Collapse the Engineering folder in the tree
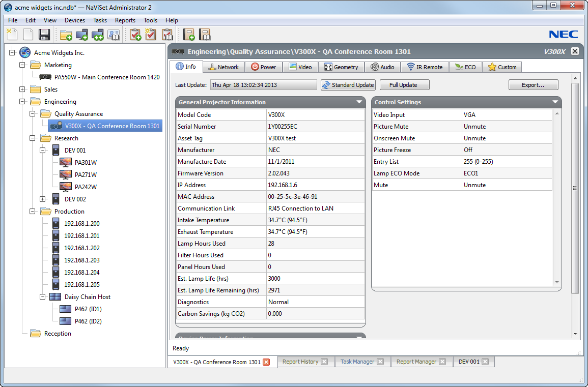 pyautogui.click(x=22, y=102)
